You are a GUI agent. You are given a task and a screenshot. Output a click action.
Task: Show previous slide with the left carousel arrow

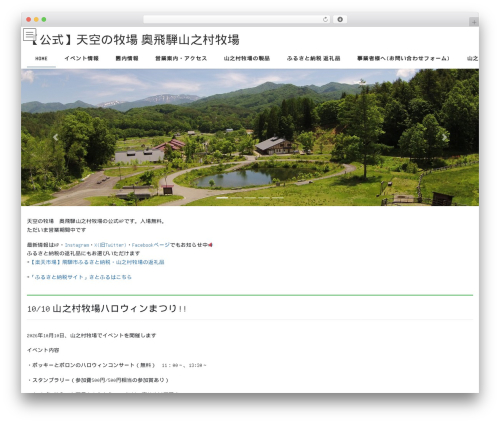[x=55, y=137]
